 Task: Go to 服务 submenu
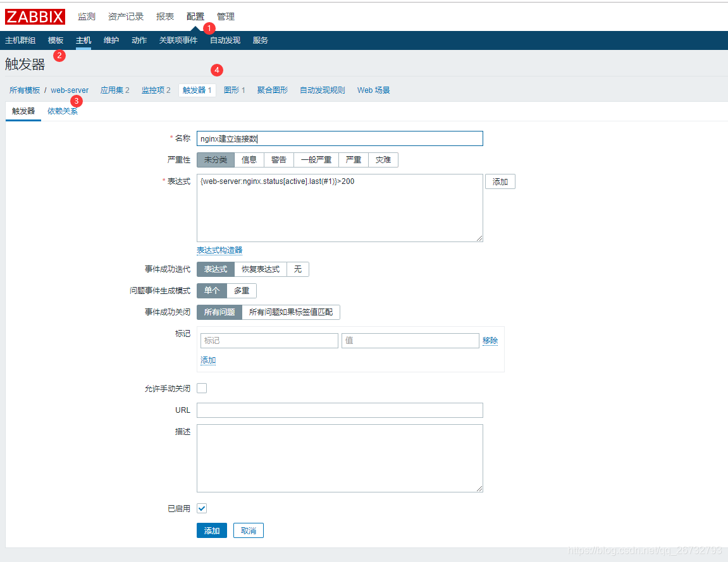pyautogui.click(x=261, y=40)
